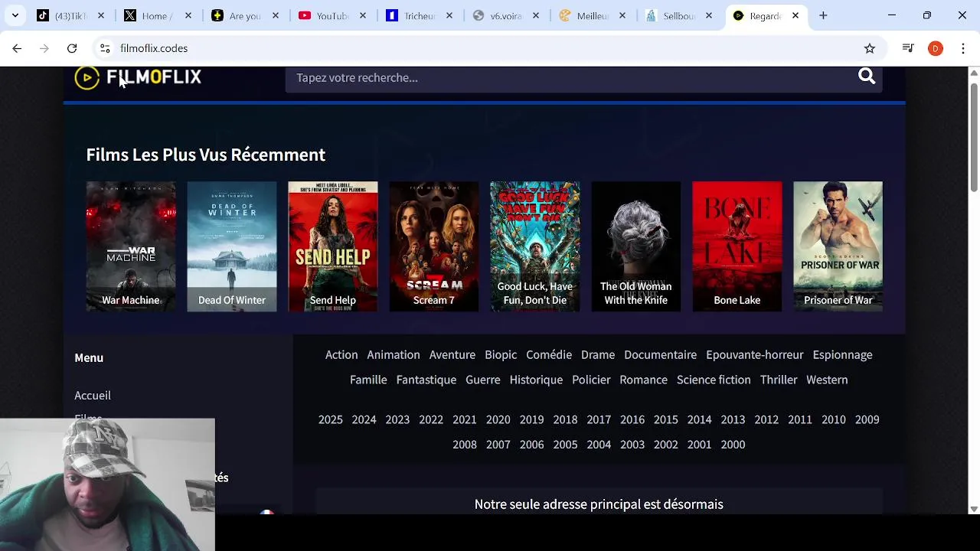Open Chrome three-dot menu
Viewport: 980px width, 551px height.
[963, 48]
